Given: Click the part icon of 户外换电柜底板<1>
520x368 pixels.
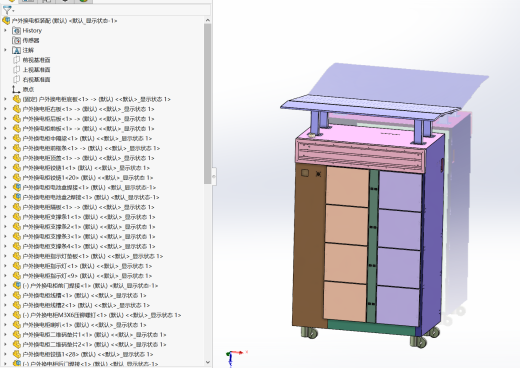Looking at the screenshot, I should [17, 99].
